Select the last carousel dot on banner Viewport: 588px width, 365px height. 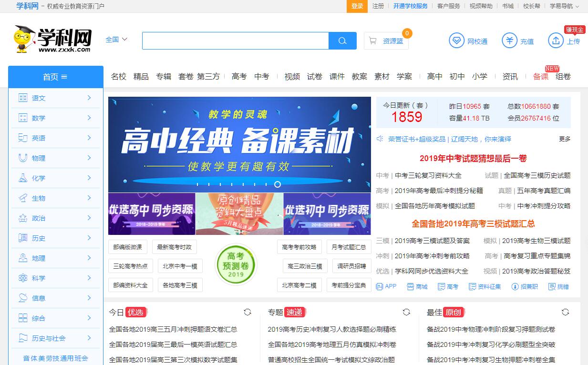pos(278,184)
